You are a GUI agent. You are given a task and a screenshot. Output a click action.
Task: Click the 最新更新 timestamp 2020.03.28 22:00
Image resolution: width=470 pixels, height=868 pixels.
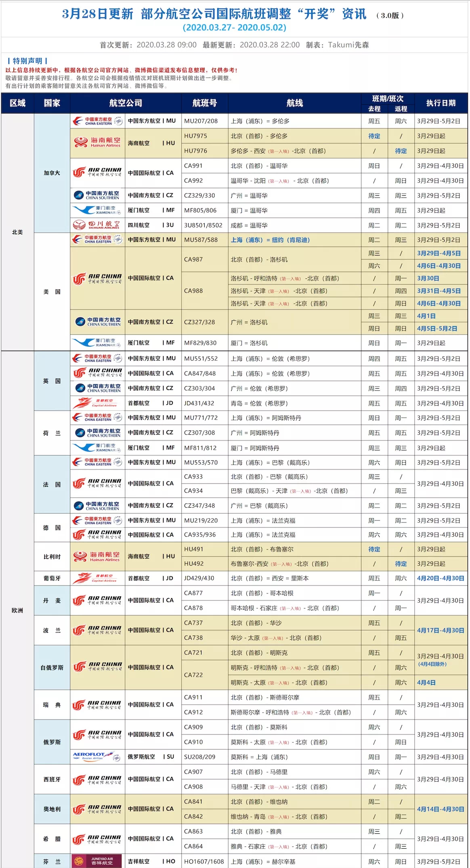click(x=270, y=45)
